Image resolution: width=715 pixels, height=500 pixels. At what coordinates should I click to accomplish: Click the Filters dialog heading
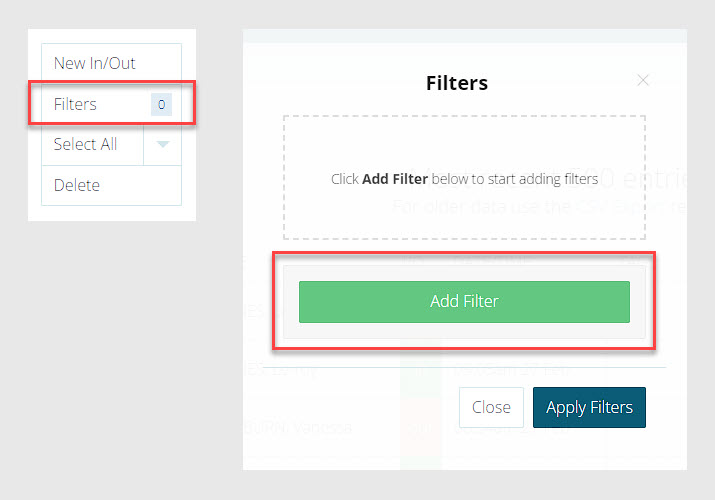[x=457, y=82]
